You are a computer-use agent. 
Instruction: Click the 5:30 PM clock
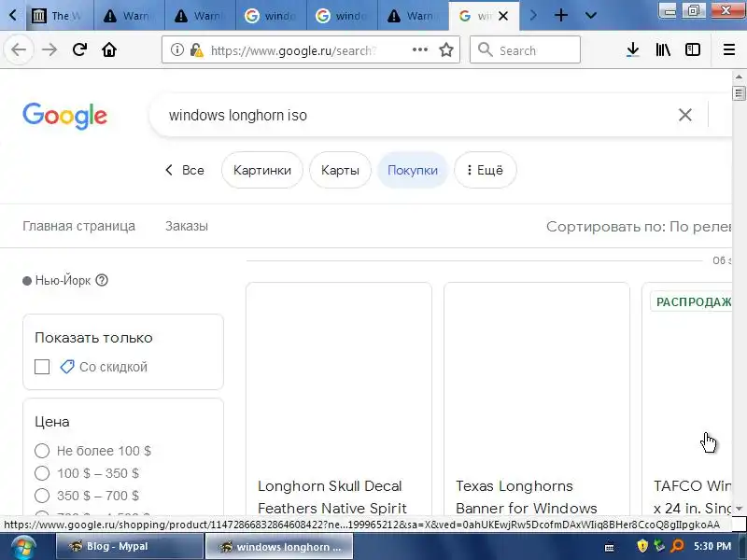712,546
